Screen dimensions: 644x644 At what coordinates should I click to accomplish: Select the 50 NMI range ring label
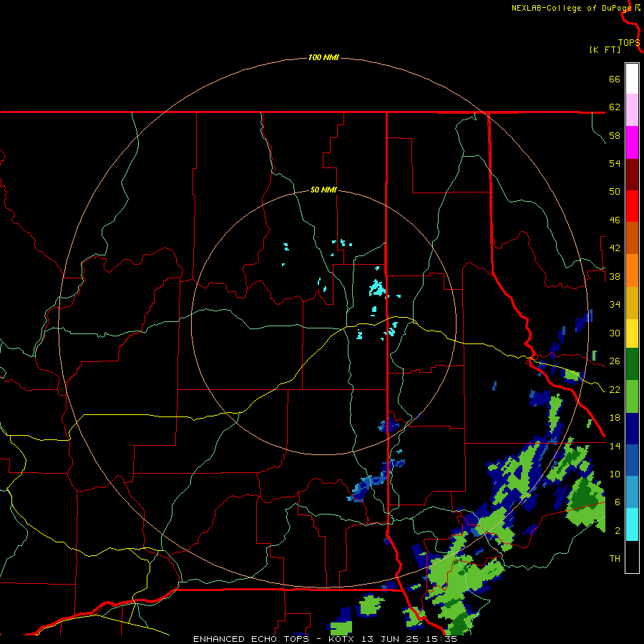point(323,190)
